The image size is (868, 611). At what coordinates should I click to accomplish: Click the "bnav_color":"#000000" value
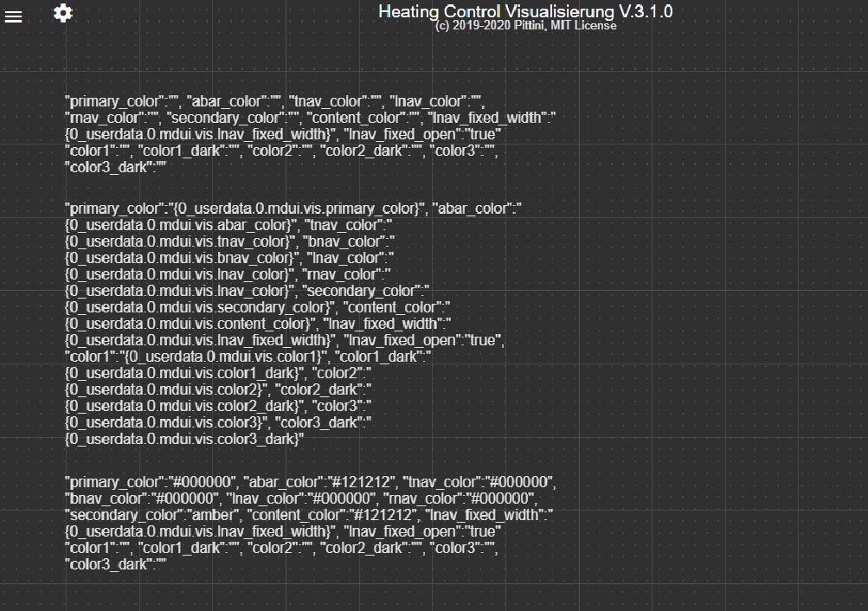tap(141, 498)
